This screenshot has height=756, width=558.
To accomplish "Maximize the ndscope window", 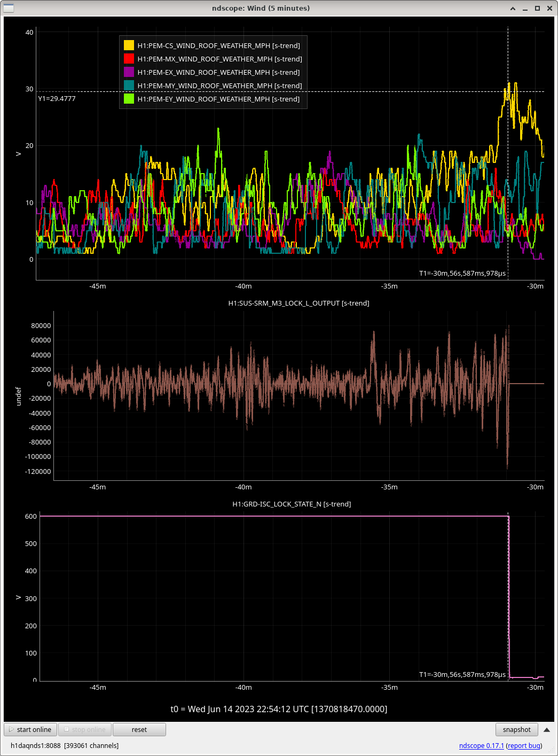I will click(x=537, y=8).
